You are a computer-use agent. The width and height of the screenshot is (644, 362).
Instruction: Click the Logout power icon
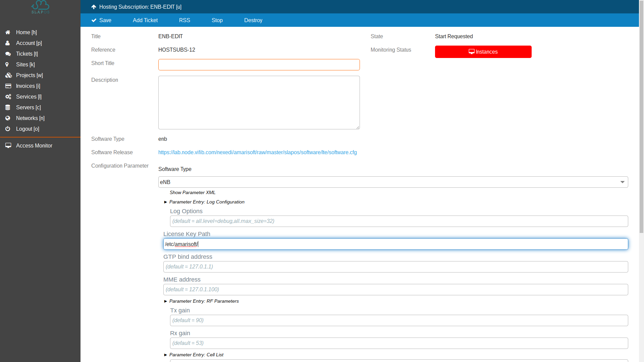tap(8, 129)
